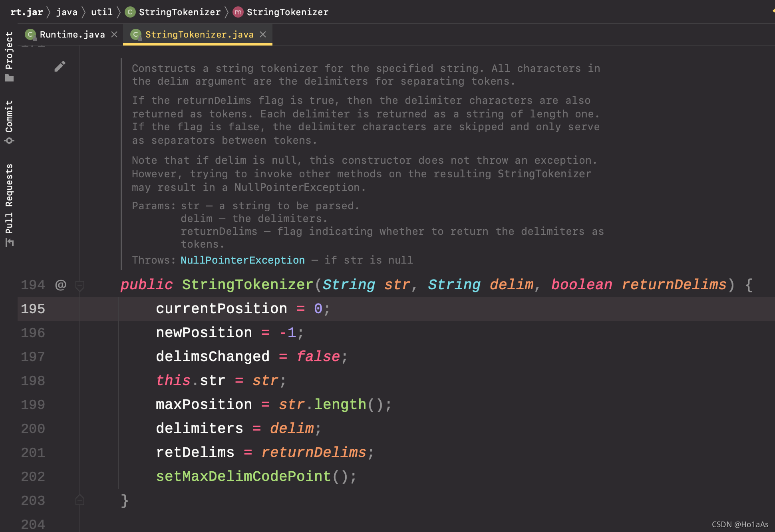Click StringTokenizer class icon in breadcrumb
The image size is (775, 532).
(130, 12)
